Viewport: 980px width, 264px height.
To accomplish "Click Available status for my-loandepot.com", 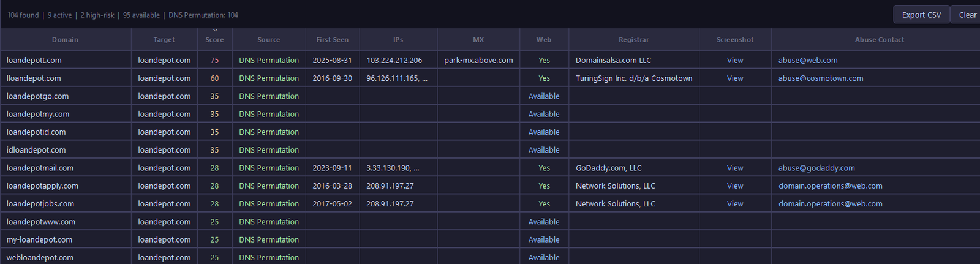I will (544, 239).
